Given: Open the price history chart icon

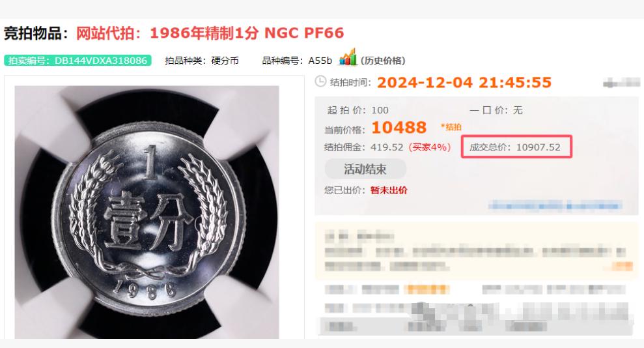Looking at the screenshot, I should [x=348, y=57].
